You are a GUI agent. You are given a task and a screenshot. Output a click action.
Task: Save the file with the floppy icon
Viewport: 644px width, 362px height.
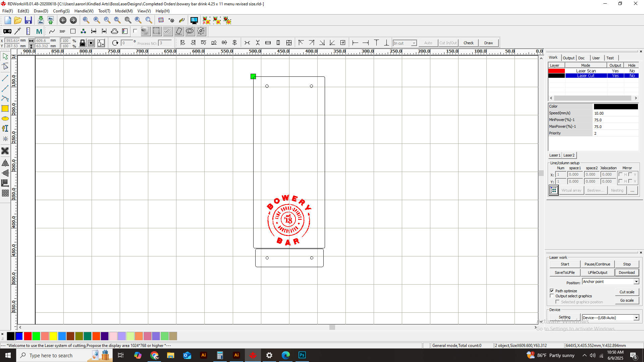(28, 20)
